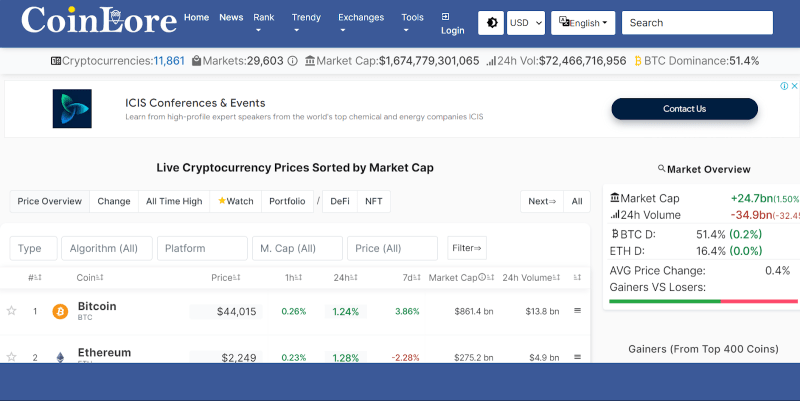Toggle dark mode theme button
This screenshot has height=401, width=800.
[491, 23]
